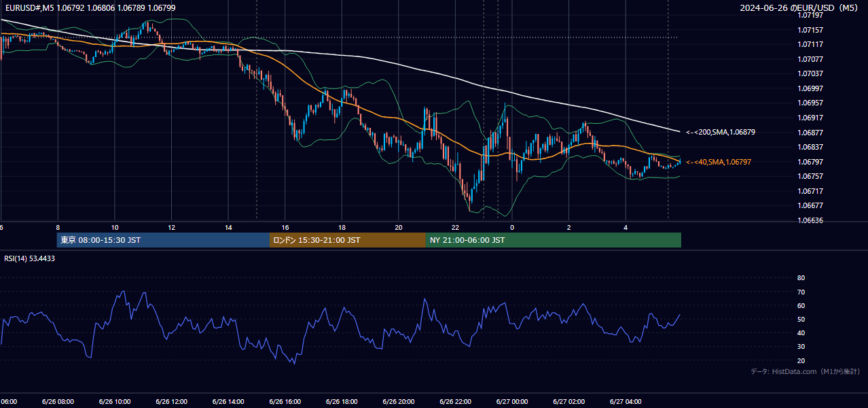Click price axis value 1.06957
The image size is (868, 408).
coord(810,103)
